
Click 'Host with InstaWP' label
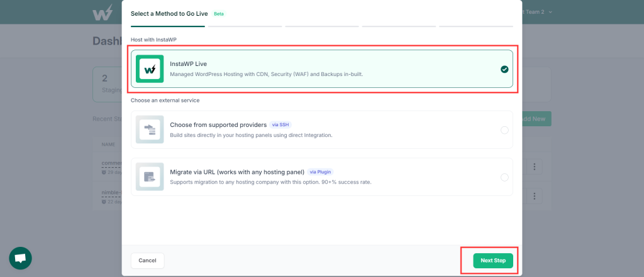click(153, 40)
